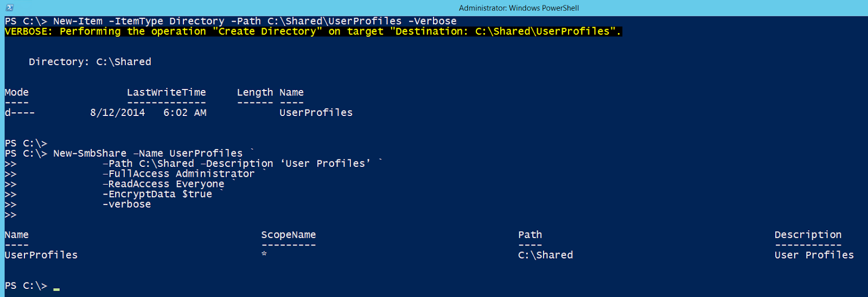Click the 8/12/2014 date in the listing
The width and height of the screenshot is (868, 297).
[x=118, y=113]
